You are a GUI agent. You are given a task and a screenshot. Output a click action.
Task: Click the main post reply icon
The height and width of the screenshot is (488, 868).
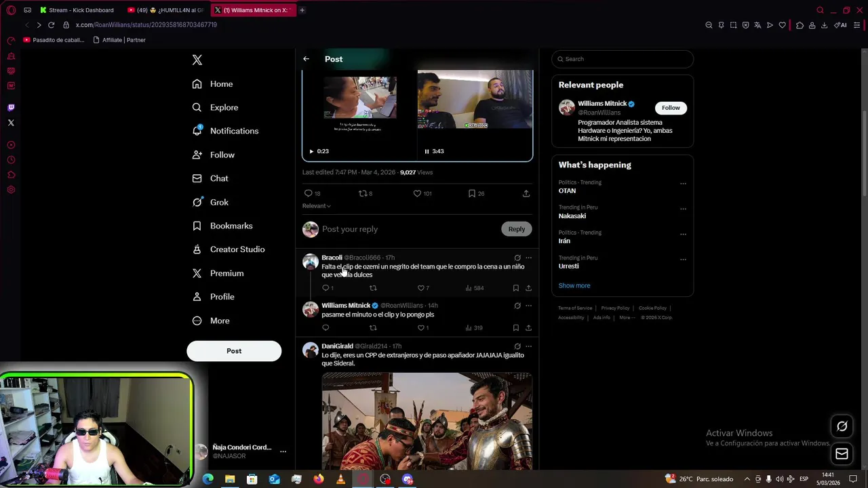pos(309,193)
